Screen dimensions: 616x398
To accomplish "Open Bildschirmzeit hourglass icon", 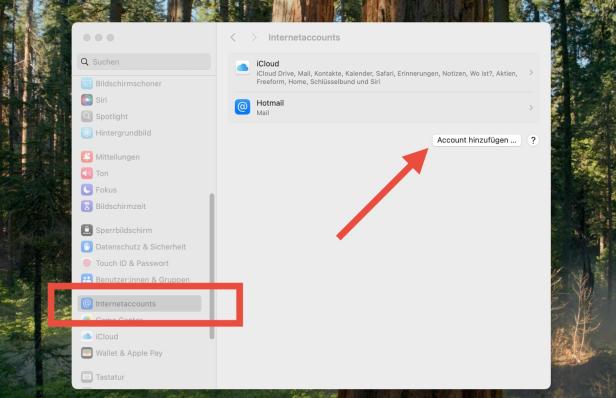I will [87, 206].
